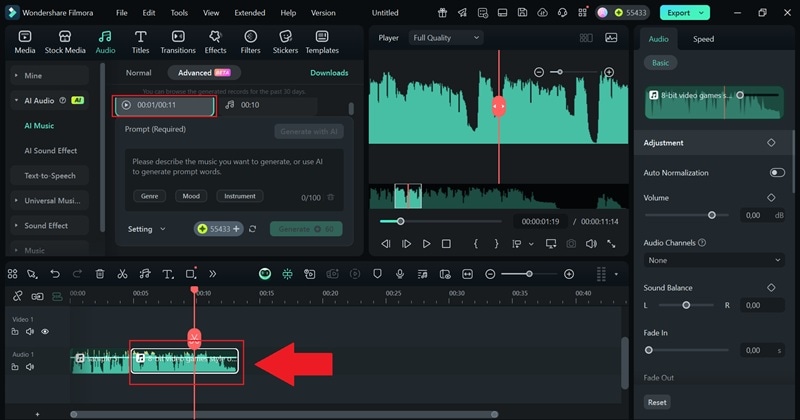Click the Export button
The width and height of the screenshot is (800, 420).
679,13
